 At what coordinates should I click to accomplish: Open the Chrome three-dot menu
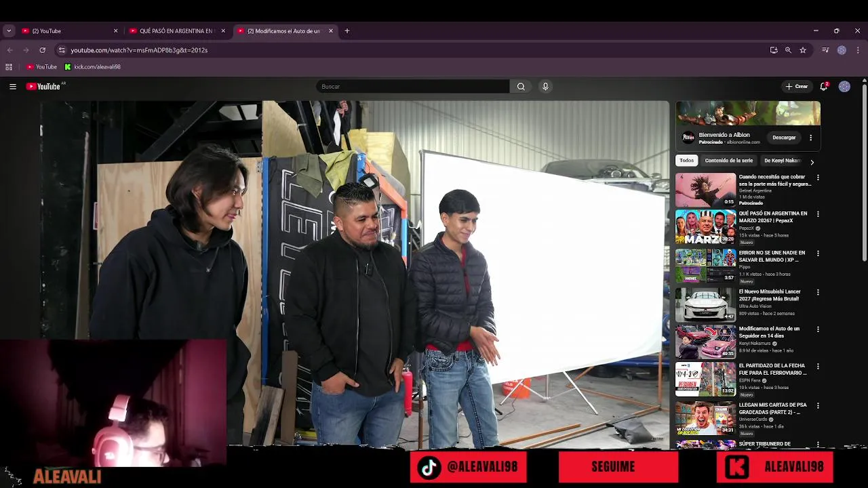(858, 50)
